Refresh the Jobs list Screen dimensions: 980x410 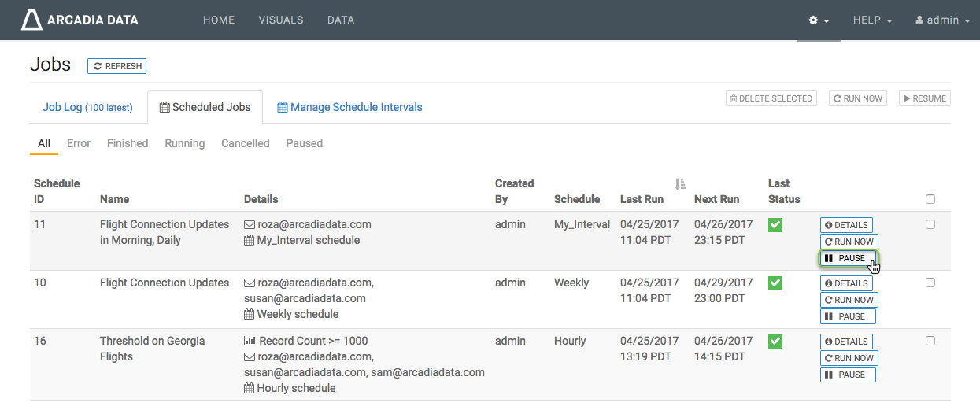click(x=117, y=67)
